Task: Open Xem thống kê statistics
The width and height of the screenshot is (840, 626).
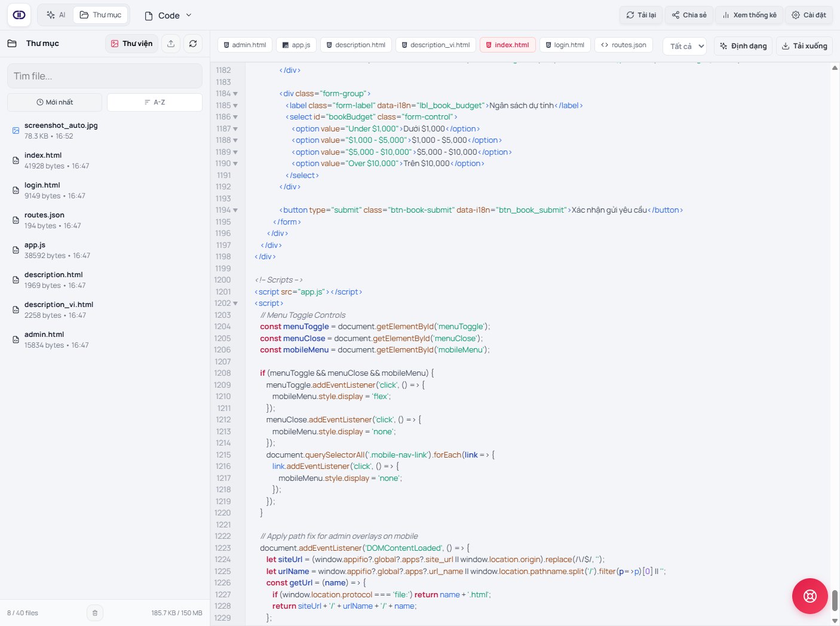Action: [749, 15]
